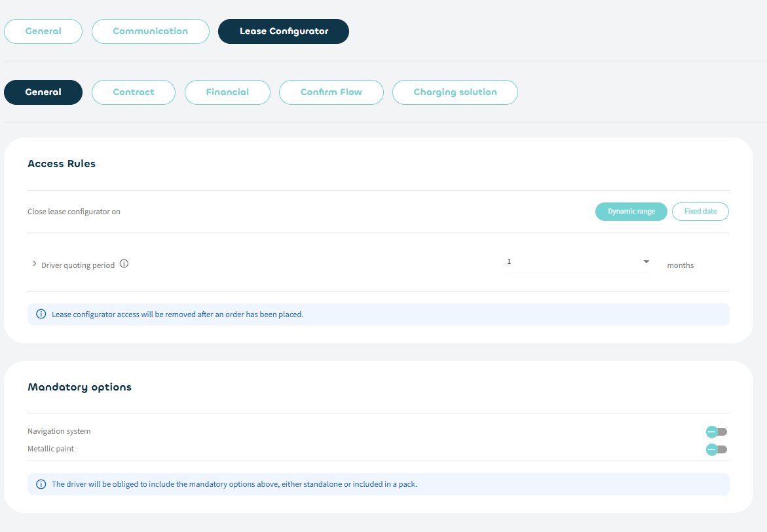Toggle the Metallic paint switch
This screenshot has width=767, height=532.
[x=716, y=449]
